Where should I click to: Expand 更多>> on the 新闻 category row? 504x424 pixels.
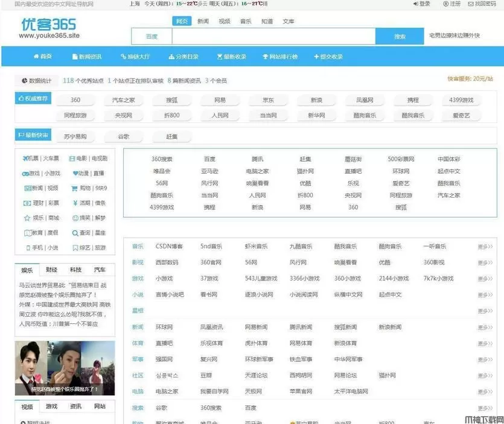point(485,327)
